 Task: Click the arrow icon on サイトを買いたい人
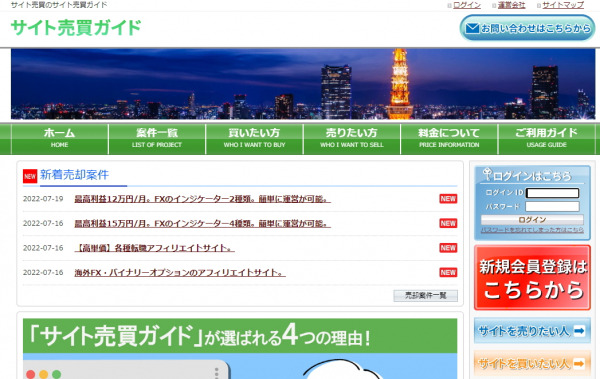pos(579,363)
